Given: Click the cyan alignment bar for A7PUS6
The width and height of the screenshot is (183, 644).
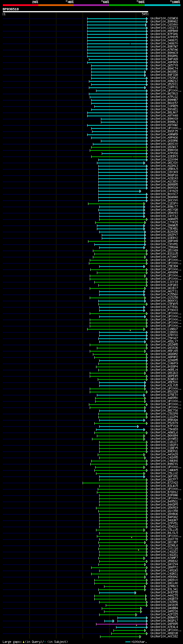Looking at the screenshot, I should [125, 153].
